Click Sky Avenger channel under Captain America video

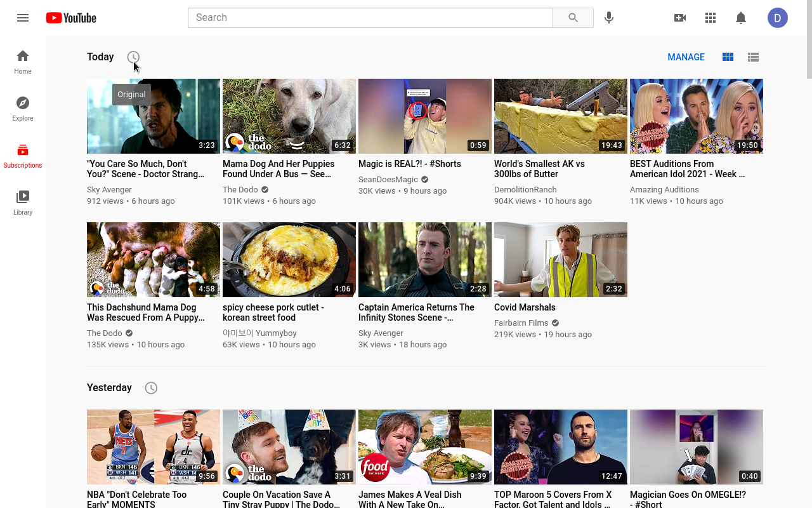(381, 333)
